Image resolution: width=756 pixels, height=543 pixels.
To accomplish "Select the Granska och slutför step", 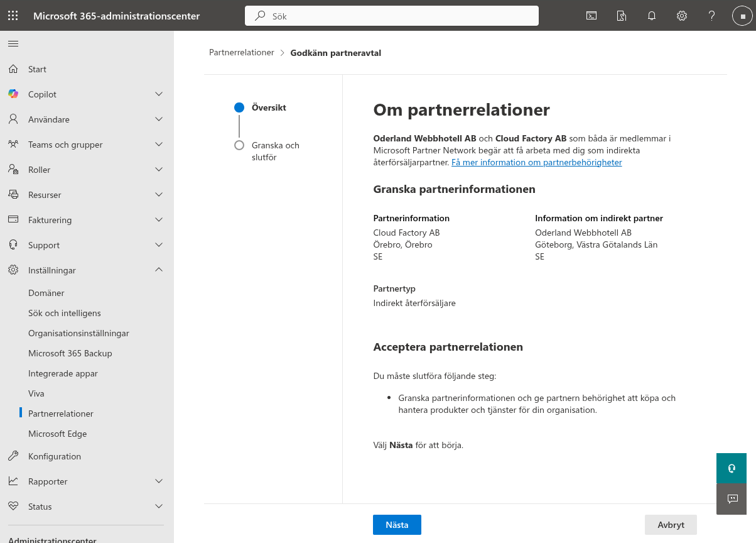I will (275, 151).
